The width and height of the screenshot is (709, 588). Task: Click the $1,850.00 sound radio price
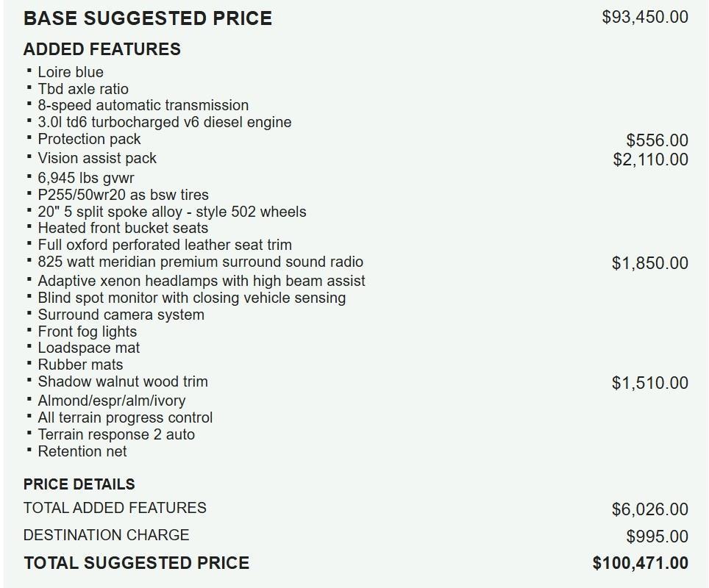point(649,263)
